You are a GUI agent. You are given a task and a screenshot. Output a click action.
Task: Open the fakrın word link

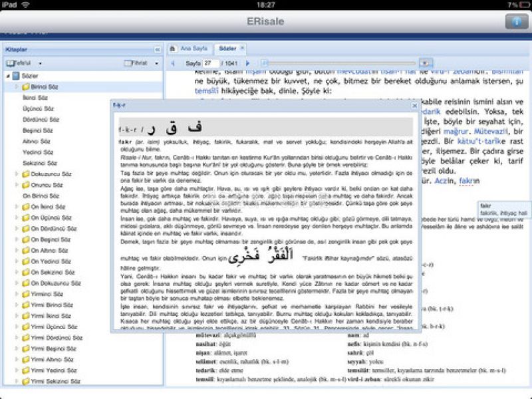[469, 181]
